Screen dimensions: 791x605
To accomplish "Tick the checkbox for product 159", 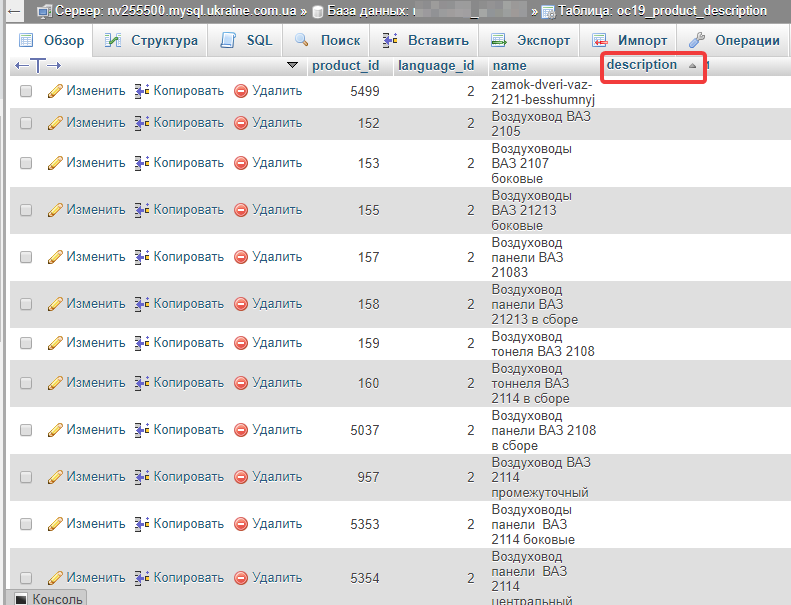I will (26, 343).
